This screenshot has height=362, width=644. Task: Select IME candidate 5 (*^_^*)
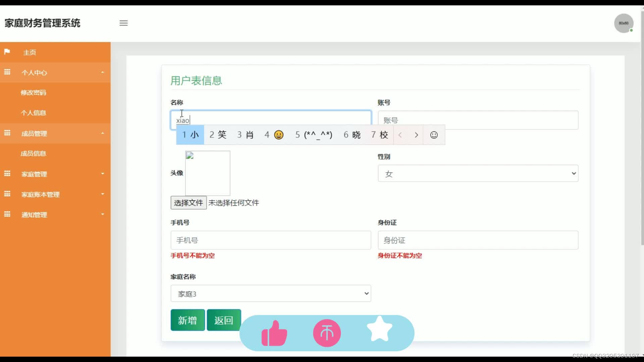314,135
